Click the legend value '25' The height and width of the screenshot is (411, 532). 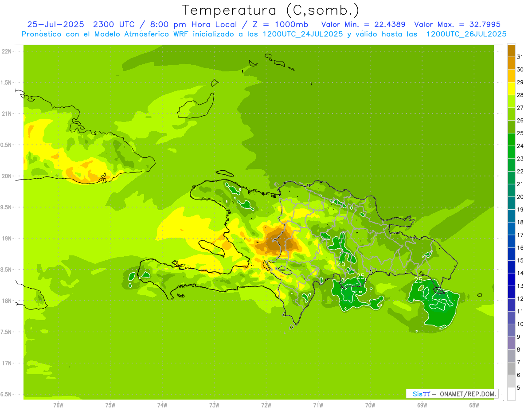point(520,133)
